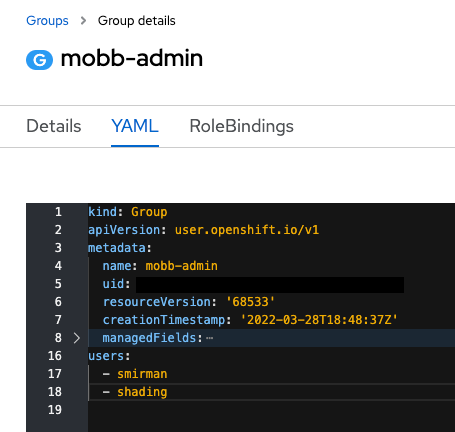This screenshot has height=432, width=455.
Task: Click the Groups breadcrumb link
Action: (47, 21)
